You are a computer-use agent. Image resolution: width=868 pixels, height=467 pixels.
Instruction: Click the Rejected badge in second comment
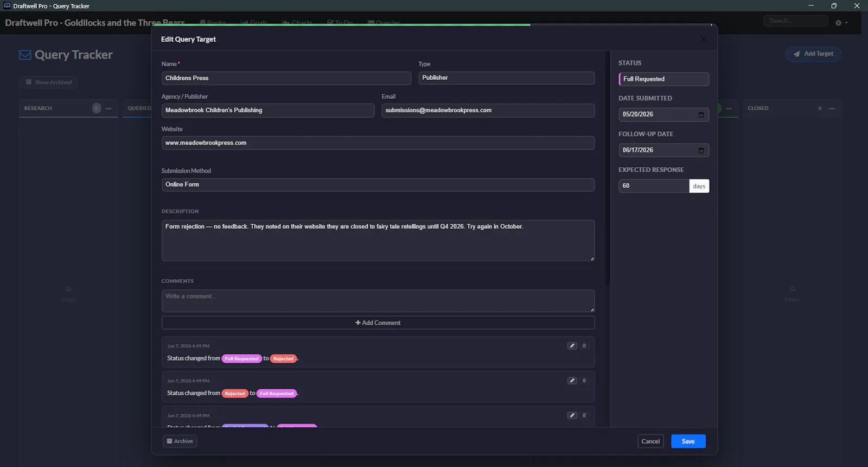(x=235, y=393)
